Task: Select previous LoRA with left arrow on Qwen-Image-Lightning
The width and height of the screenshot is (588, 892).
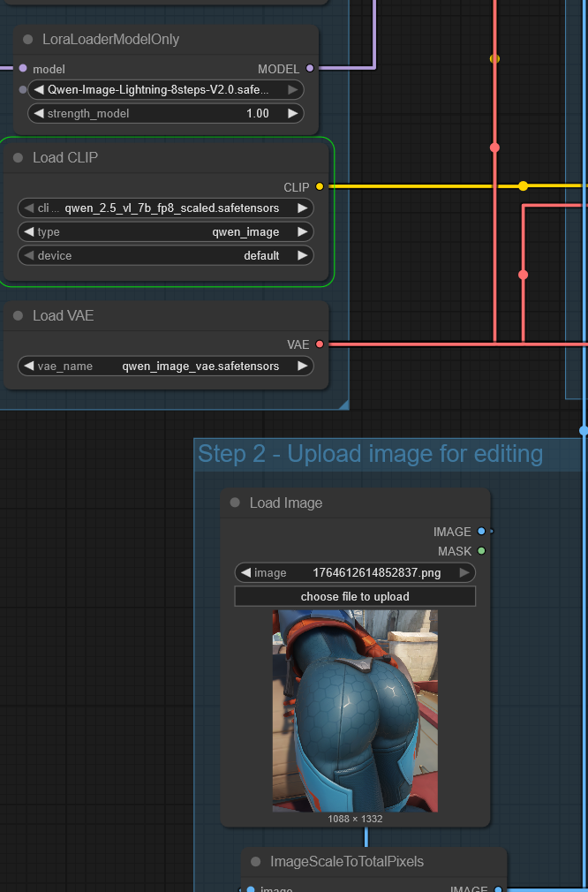Action: (x=39, y=90)
